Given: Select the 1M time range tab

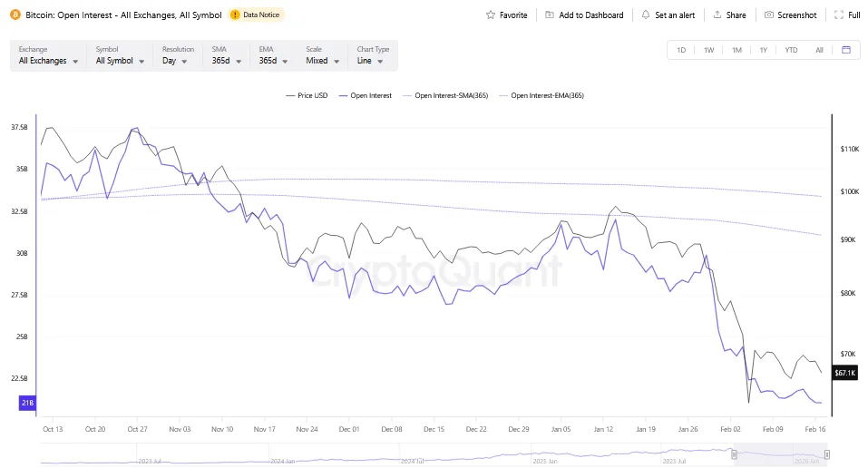Looking at the screenshot, I should pyautogui.click(x=736, y=50).
